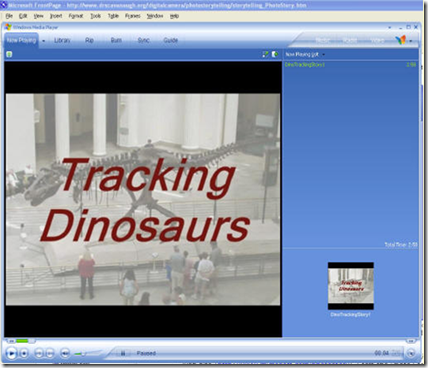Click the Previous track button

click(39, 353)
